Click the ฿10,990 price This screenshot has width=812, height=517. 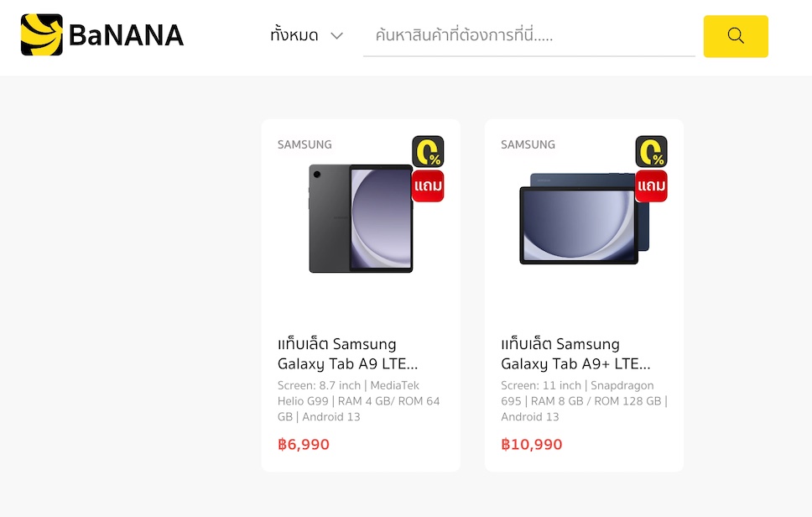[x=531, y=445]
